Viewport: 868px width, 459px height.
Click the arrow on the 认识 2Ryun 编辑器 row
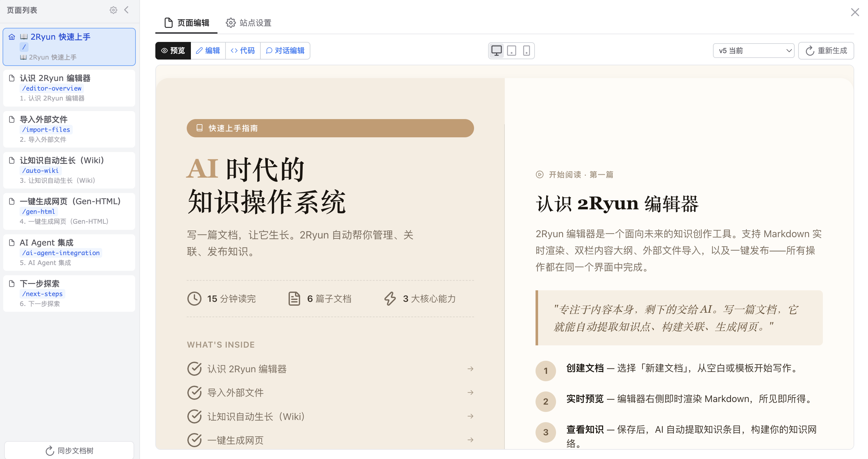[x=471, y=369]
